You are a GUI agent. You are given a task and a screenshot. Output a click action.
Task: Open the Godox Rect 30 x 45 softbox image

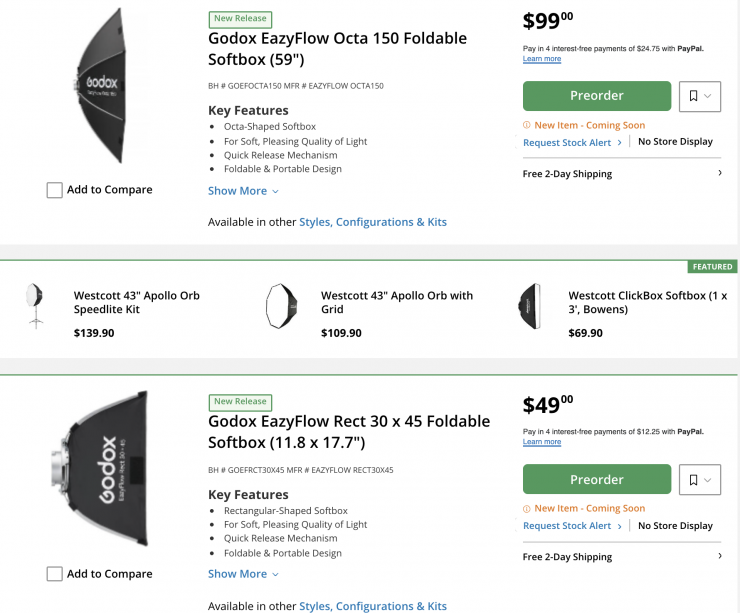click(x=100, y=468)
